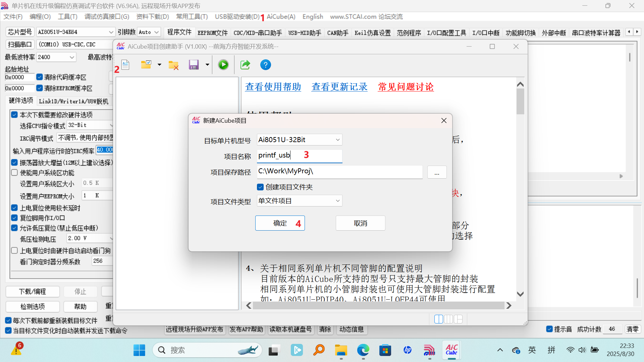
Task: Toggle 清除EEPROM缓冲区 checkbox
Action: [40, 88]
